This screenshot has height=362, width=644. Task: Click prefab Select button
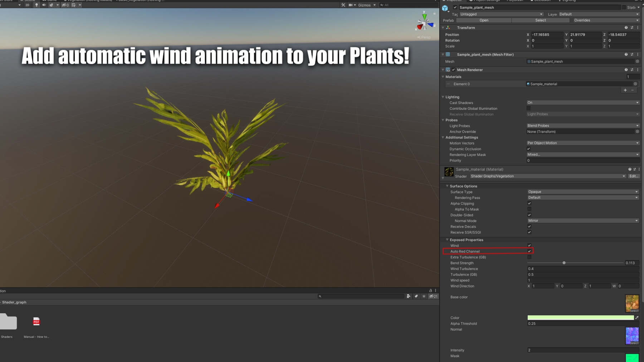[x=541, y=20]
